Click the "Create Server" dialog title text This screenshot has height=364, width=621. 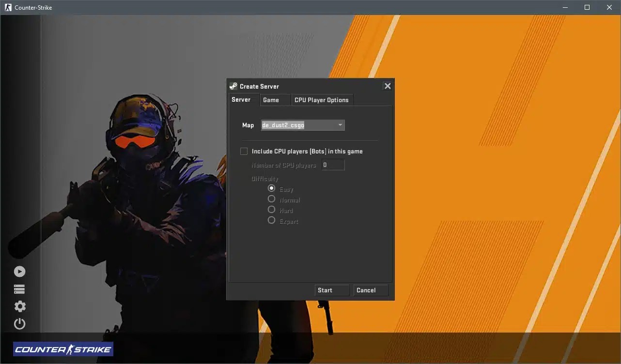[x=259, y=87]
